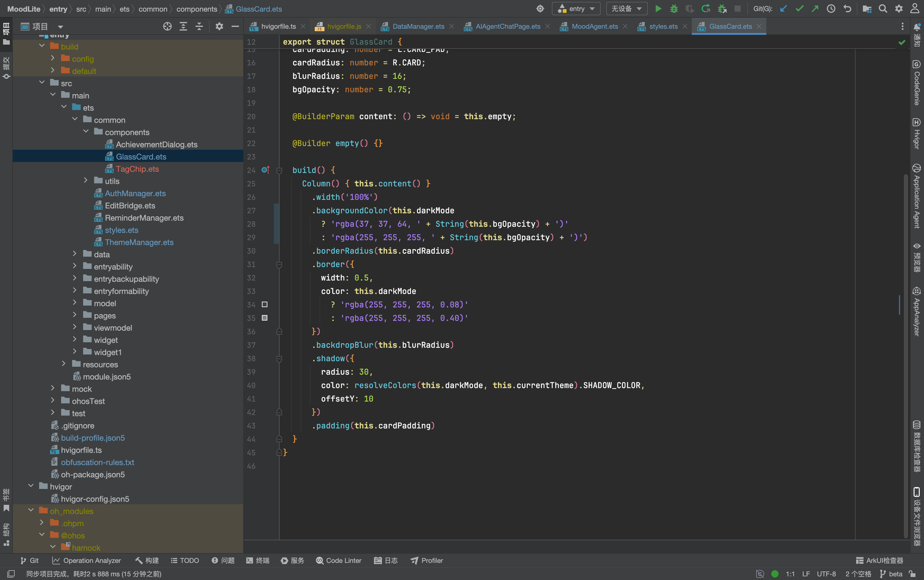Locate the opened file in the project tree
Screen dimensions: 924x580
[167, 27]
